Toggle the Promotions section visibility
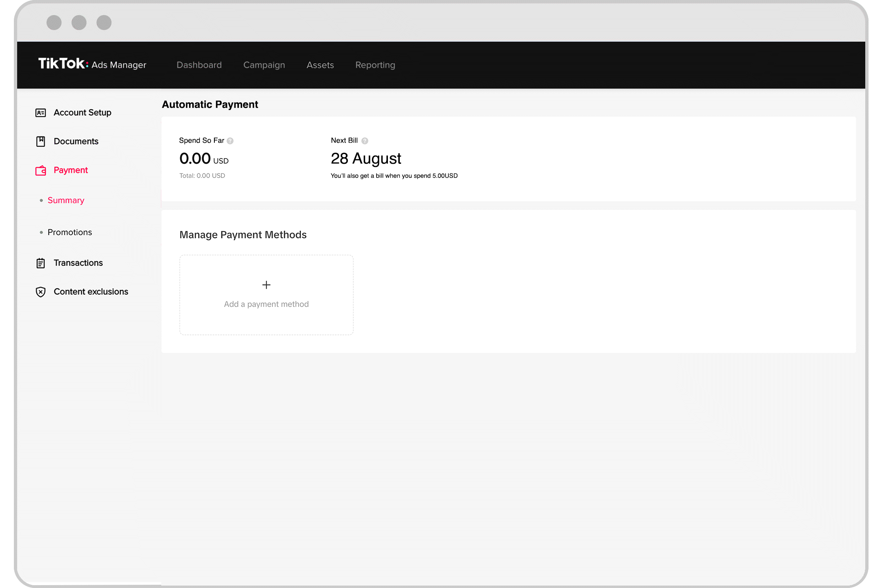 69,232
